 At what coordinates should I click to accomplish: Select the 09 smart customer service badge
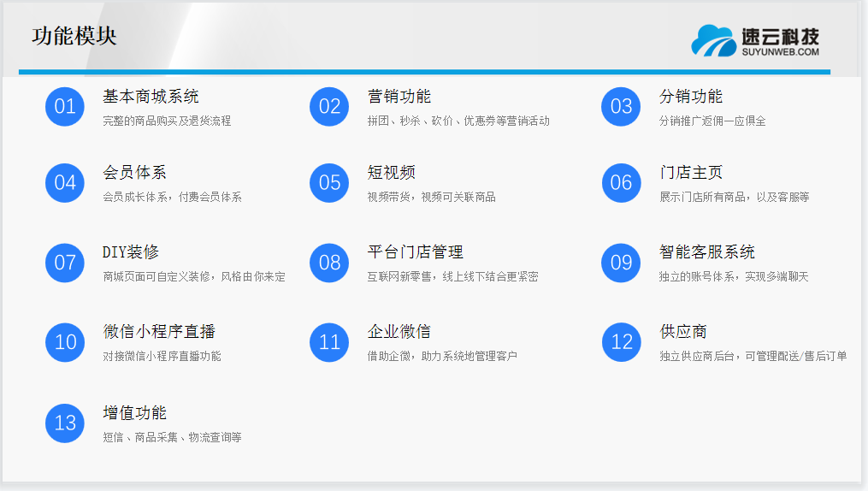coord(621,263)
